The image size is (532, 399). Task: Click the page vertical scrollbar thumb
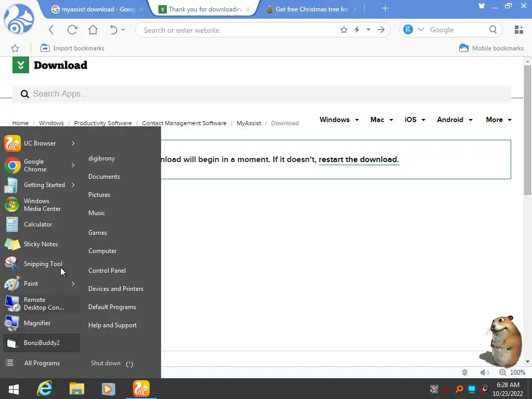pyautogui.click(x=527, y=130)
